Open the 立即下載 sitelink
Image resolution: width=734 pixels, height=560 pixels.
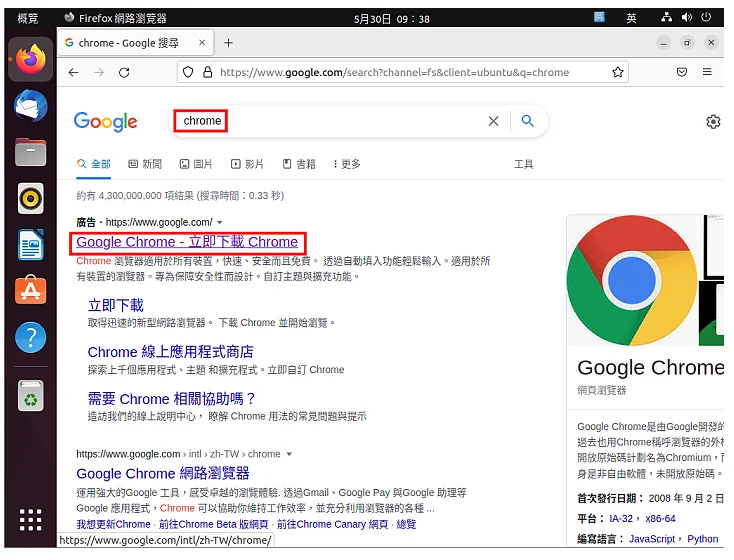(116, 305)
